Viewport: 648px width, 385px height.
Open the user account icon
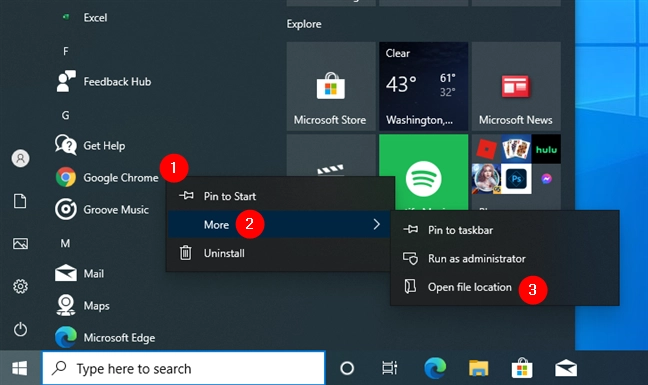pyautogui.click(x=20, y=158)
